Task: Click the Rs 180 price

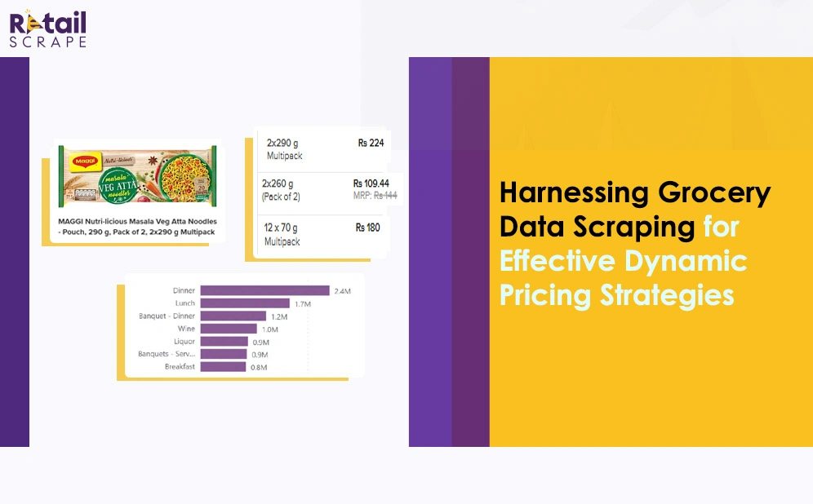Action: 367,228
